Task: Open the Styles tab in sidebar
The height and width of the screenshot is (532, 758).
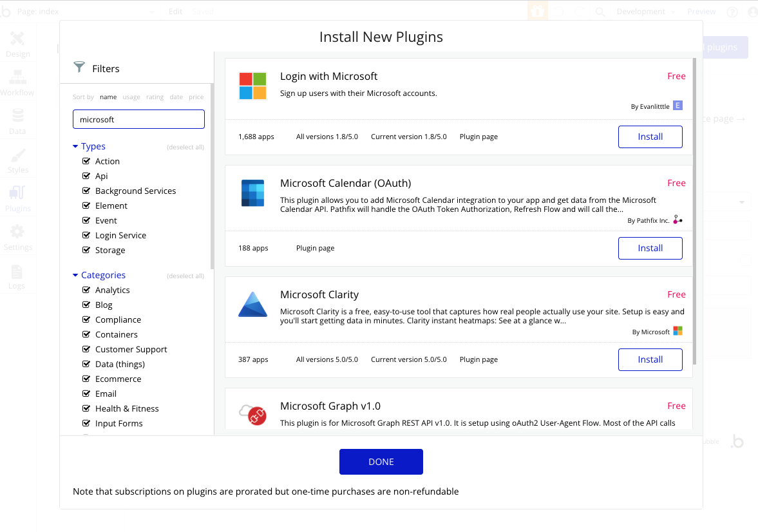Action: click(18, 160)
